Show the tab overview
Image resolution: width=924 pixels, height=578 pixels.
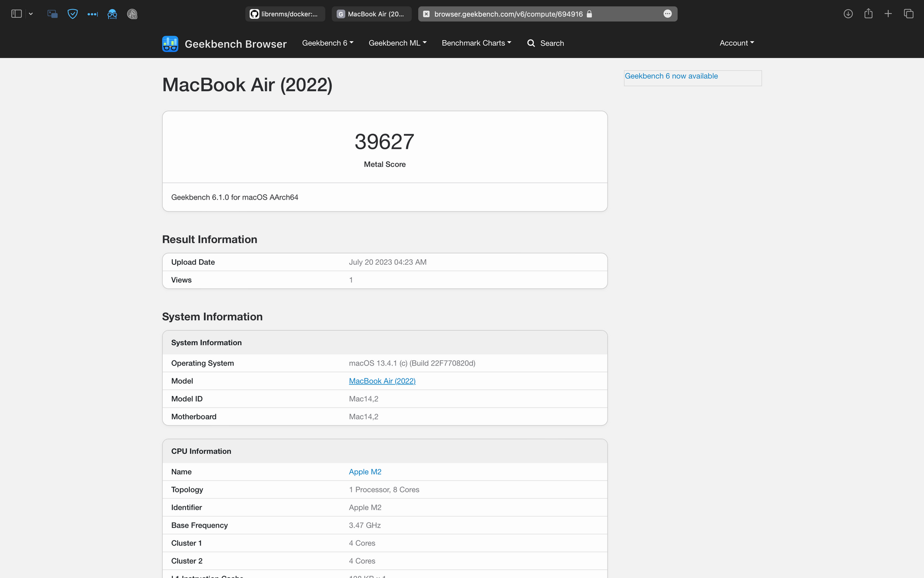[x=909, y=14]
